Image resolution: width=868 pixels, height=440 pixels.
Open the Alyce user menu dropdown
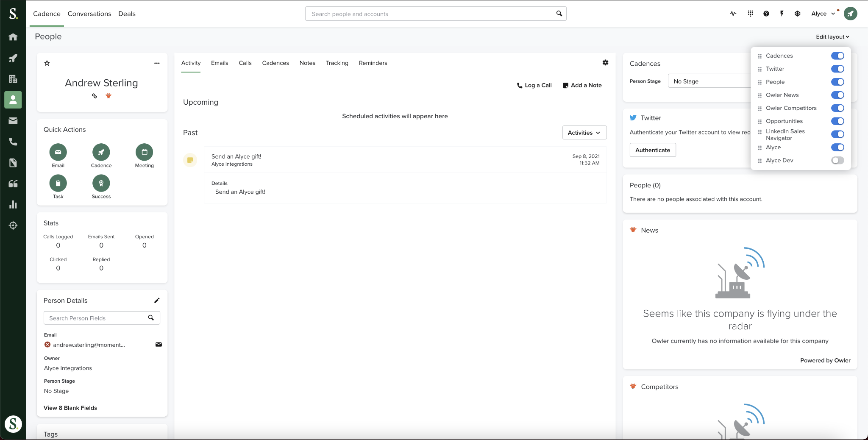click(823, 14)
